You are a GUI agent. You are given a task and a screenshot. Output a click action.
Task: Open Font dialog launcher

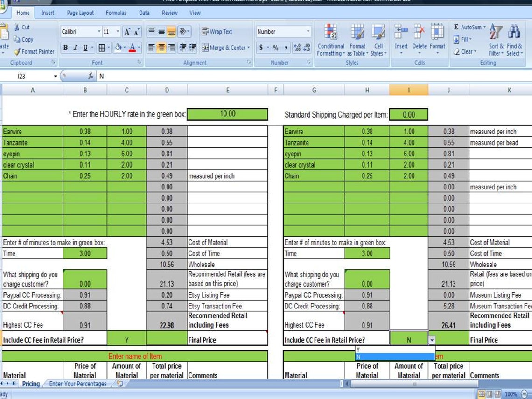(140, 62)
